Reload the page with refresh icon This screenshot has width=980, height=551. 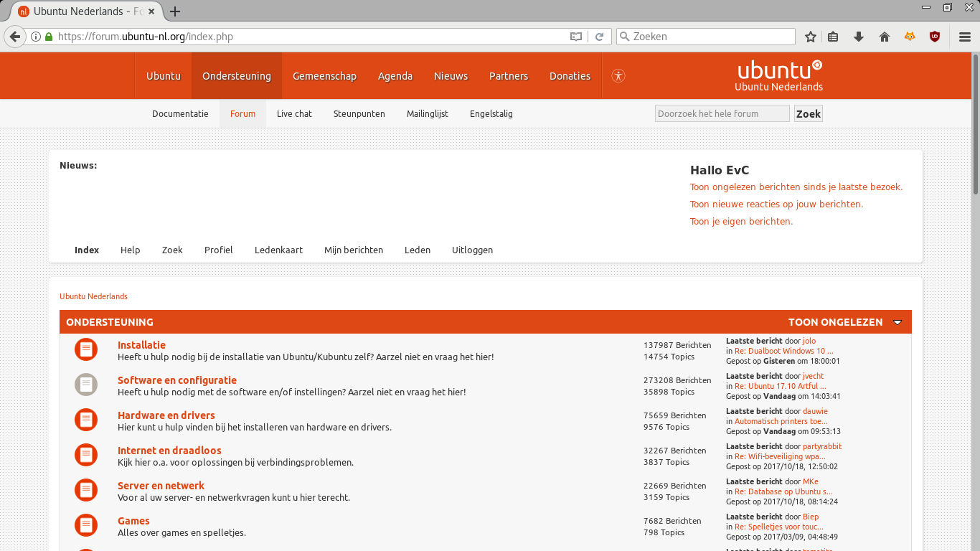pyautogui.click(x=599, y=37)
